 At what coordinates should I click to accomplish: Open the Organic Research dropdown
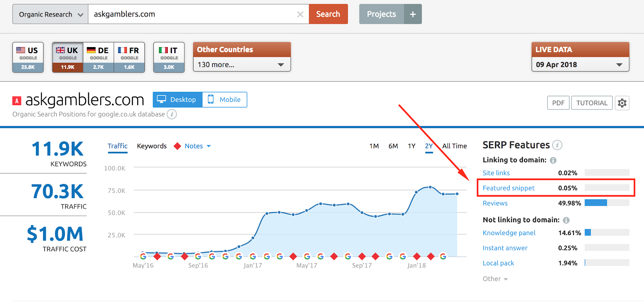(50, 14)
